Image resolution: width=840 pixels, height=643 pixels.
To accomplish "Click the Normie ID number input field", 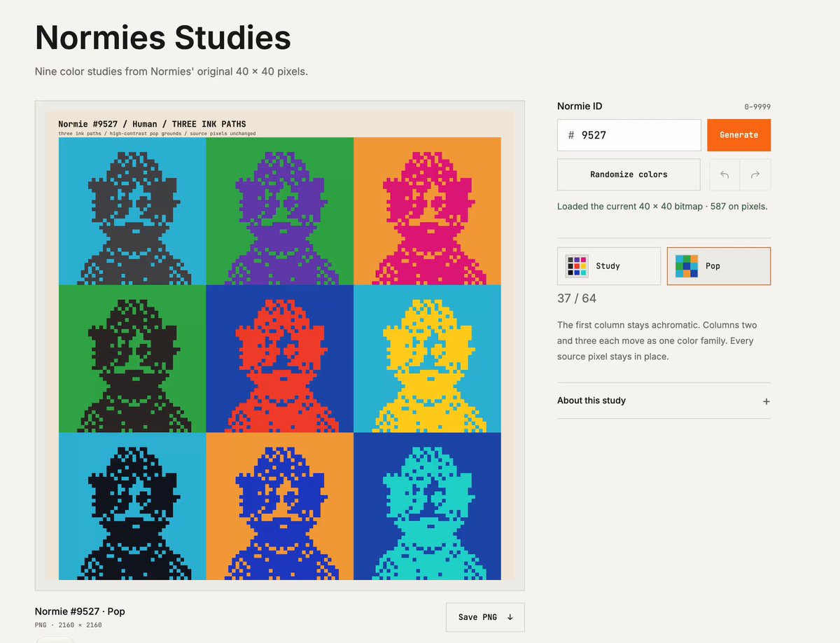I will 629,135.
